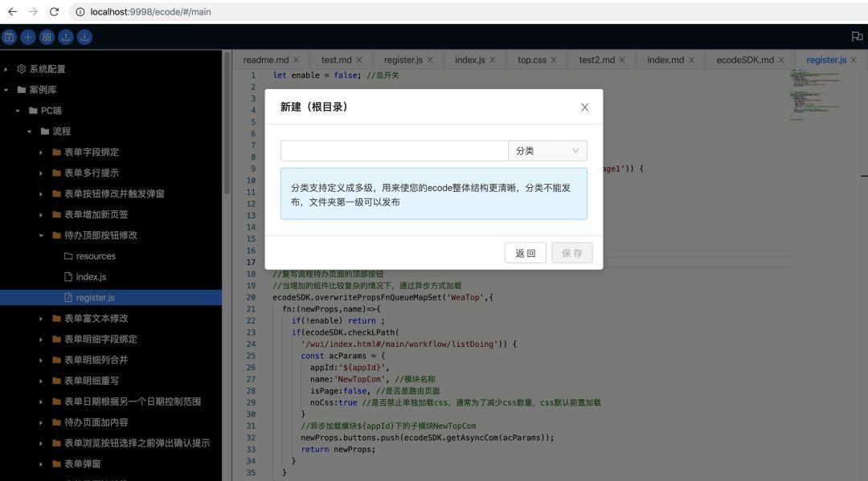
Task: Switch to the readme.md tab
Action: point(265,59)
